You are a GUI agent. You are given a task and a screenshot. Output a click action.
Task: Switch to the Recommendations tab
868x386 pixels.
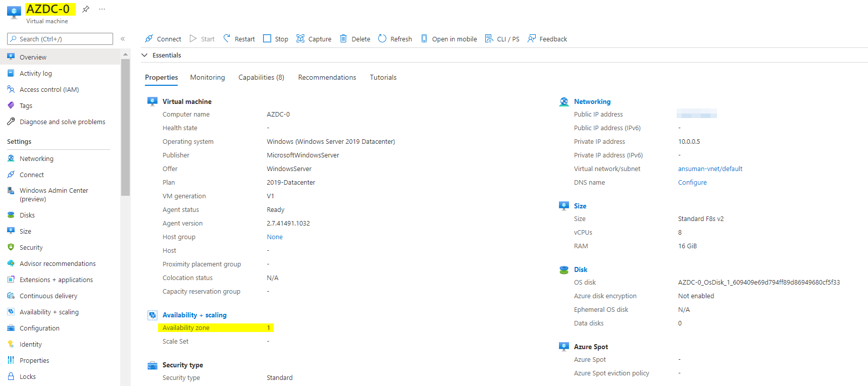click(327, 77)
